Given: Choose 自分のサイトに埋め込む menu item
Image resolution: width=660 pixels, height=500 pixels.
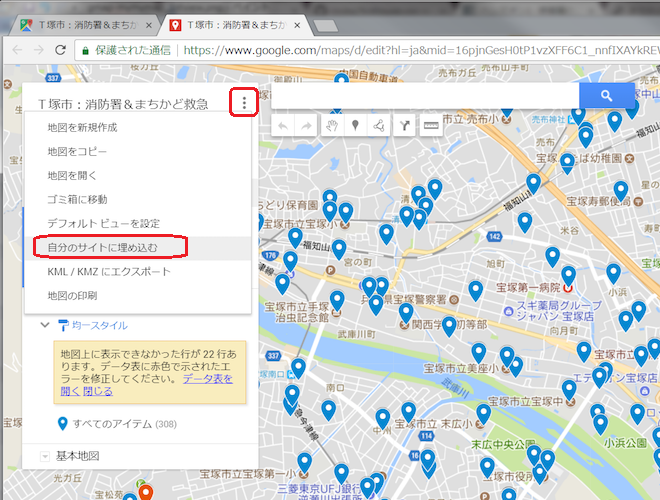Looking at the screenshot, I should point(138,247).
